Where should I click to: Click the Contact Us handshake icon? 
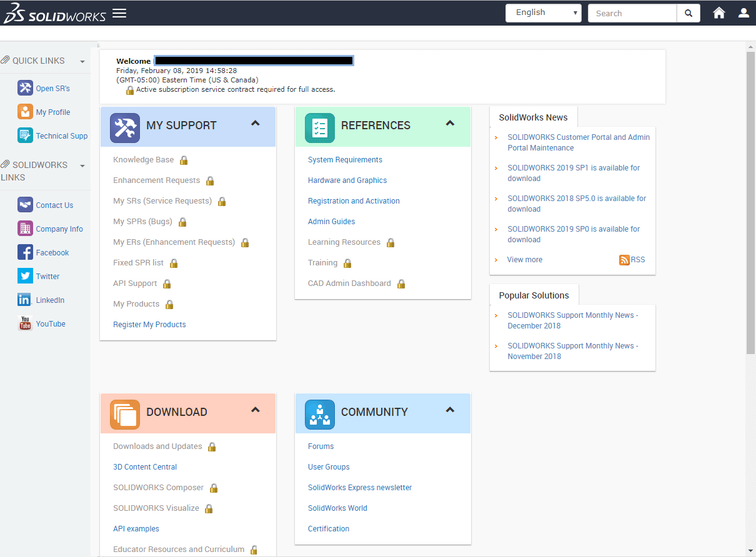point(25,205)
